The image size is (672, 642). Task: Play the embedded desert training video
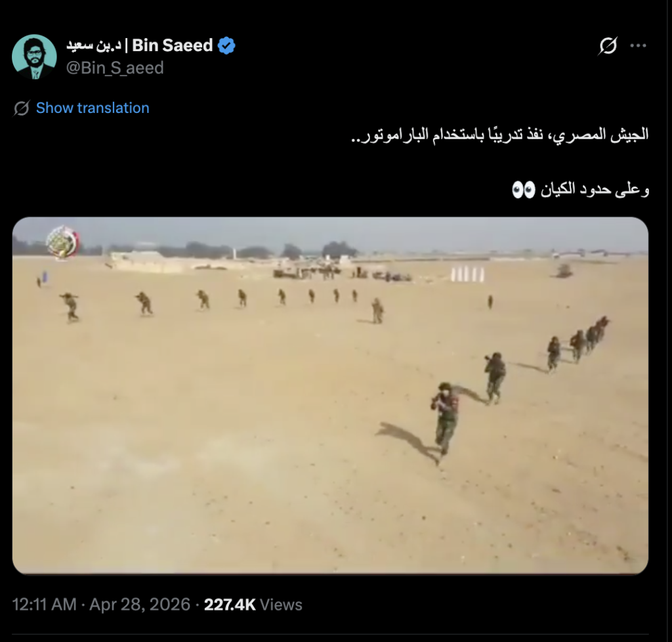coord(330,396)
